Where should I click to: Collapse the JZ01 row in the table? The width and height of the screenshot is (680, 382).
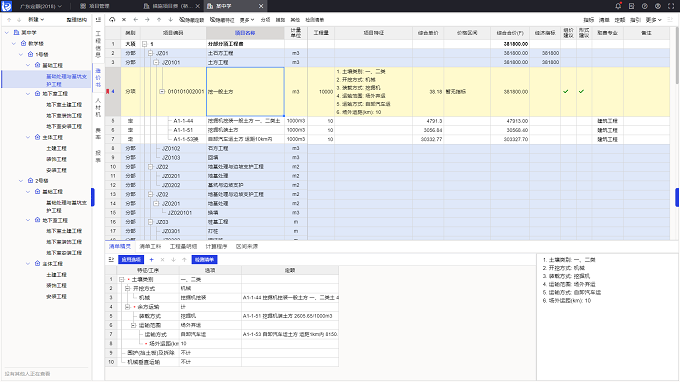[150, 53]
